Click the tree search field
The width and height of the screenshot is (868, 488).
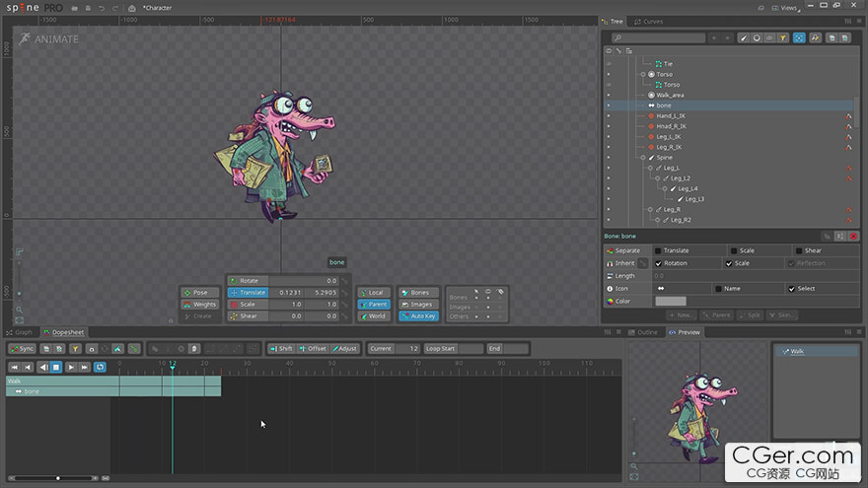click(658, 38)
